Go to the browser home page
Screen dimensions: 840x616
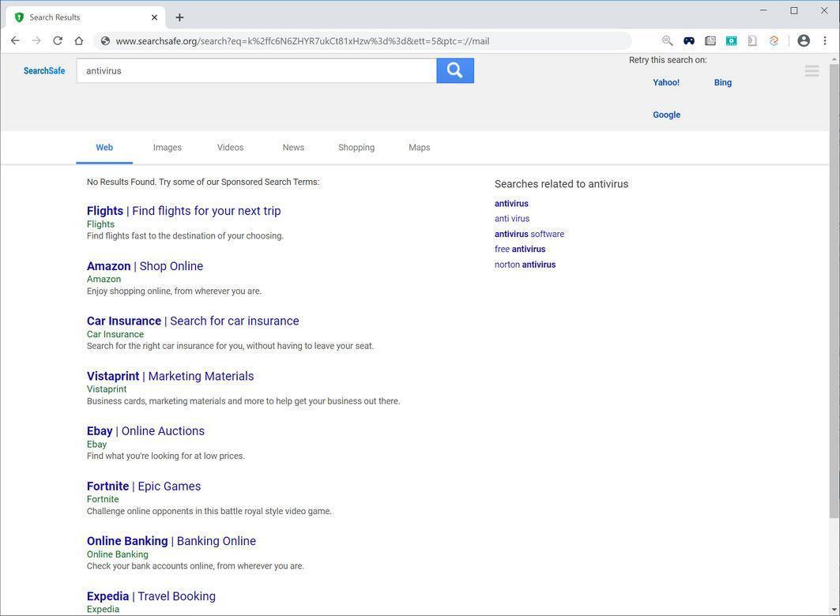click(x=79, y=41)
